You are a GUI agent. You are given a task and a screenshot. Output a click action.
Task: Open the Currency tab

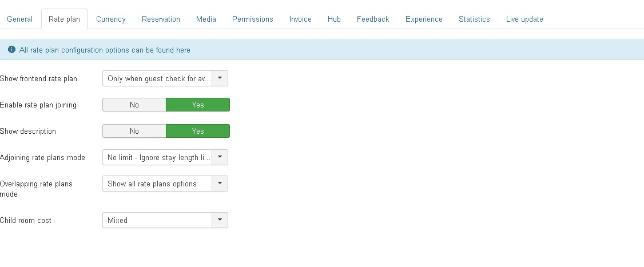tap(110, 19)
